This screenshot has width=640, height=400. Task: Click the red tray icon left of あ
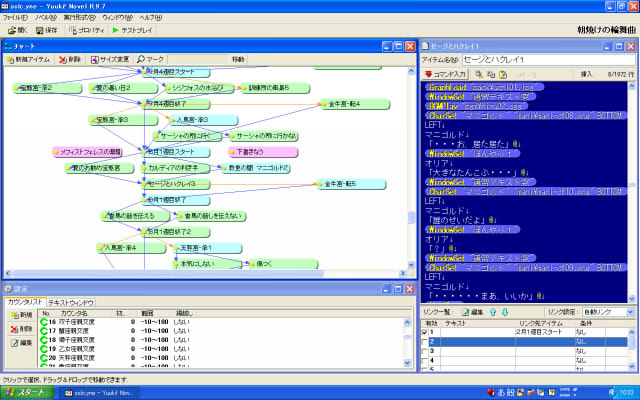pyautogui.click(x=491, y=393)
